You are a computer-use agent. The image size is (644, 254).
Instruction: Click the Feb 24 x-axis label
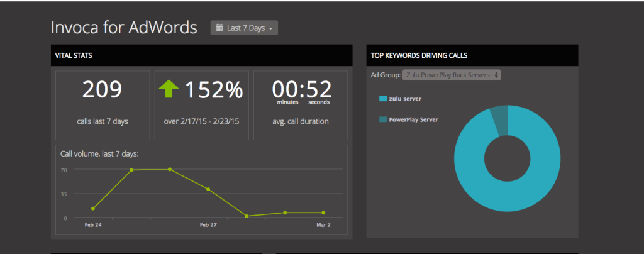(93, 225)
